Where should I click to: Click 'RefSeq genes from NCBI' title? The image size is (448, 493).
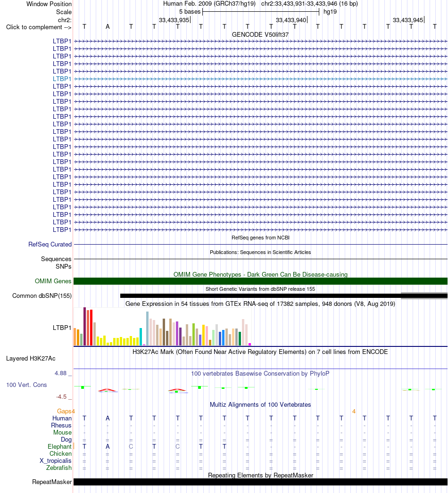pyautogui.click(x=260, y=238)
